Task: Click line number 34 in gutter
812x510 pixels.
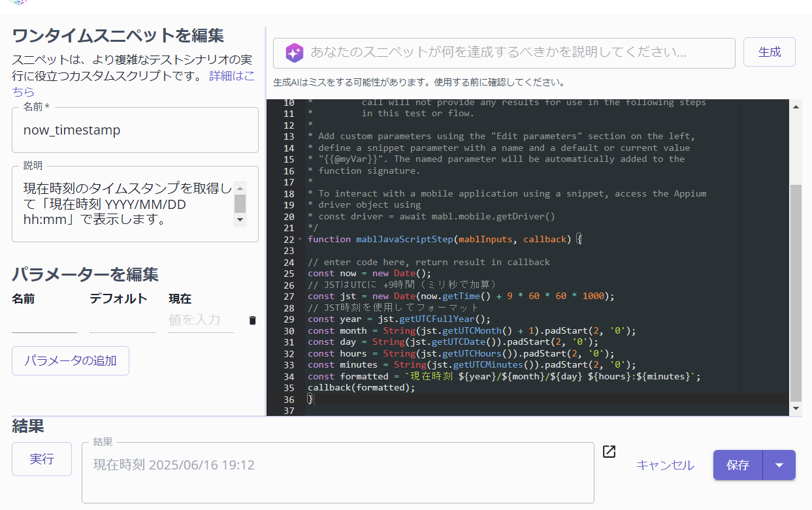Action: 288,377
